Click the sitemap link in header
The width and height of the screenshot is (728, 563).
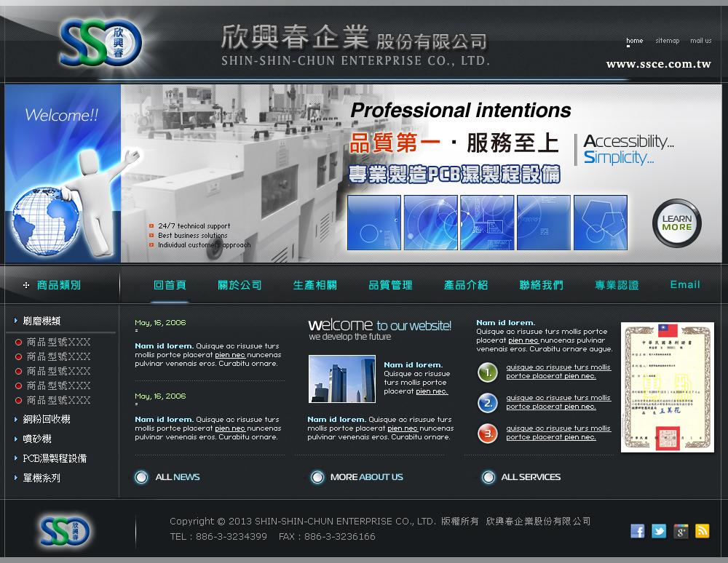[x=668, y=41]
